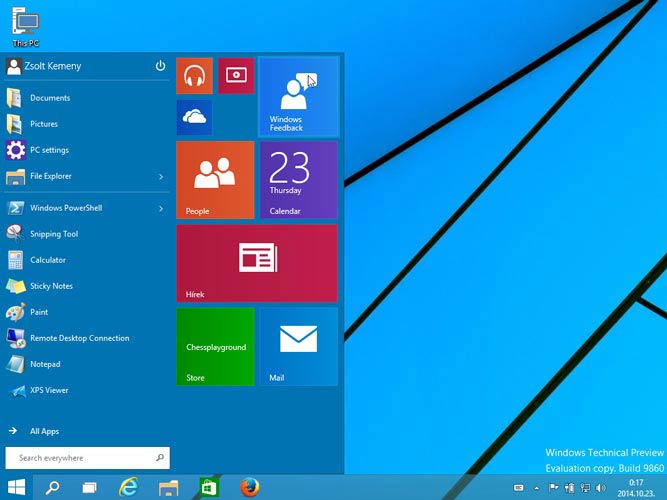Open the OneDrive cloud tile
This screenshot has width=667, height=500.
click(194, 117)
